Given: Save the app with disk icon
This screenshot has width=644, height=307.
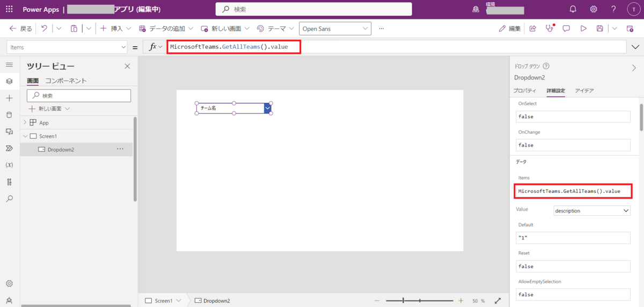Looking at the screenshot, I should [599, 28].
